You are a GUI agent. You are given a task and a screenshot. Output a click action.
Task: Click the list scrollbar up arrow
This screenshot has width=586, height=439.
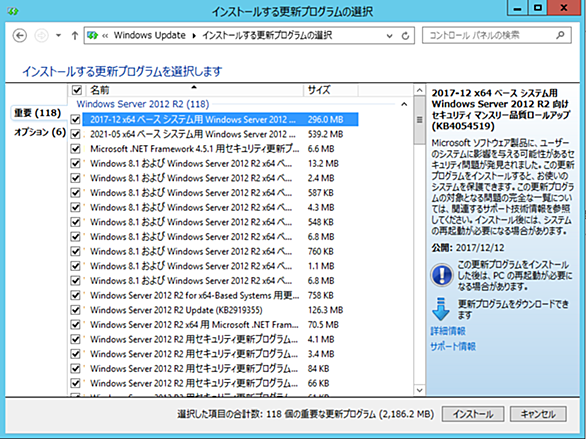(x=419, y=90)
